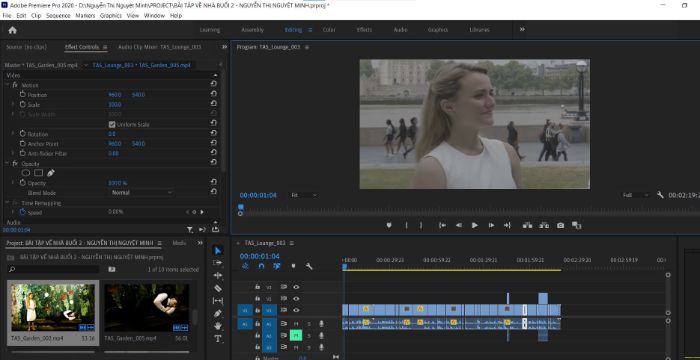Select the TAS_Garden_002.mp4 thumbnail
The height and width of the screenshot is (360, 700).
click(53, 307)
